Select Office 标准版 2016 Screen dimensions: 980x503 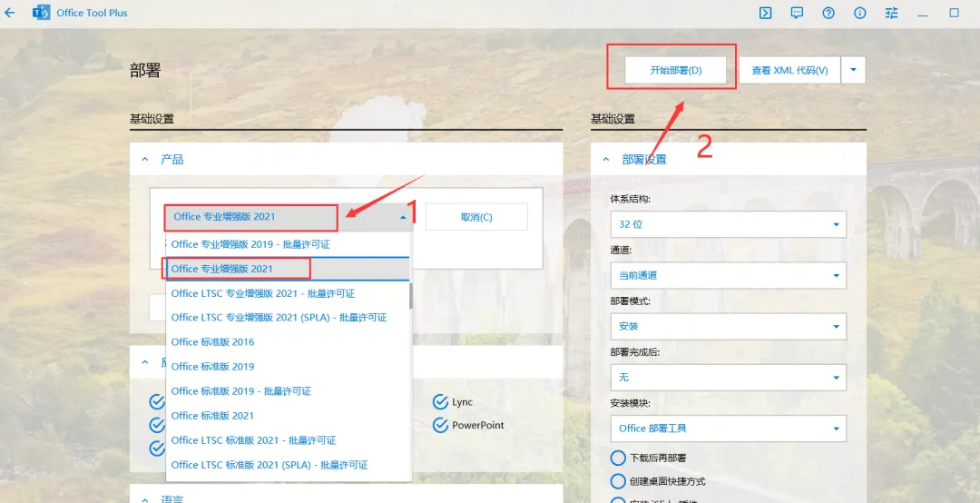coord(288,341)
